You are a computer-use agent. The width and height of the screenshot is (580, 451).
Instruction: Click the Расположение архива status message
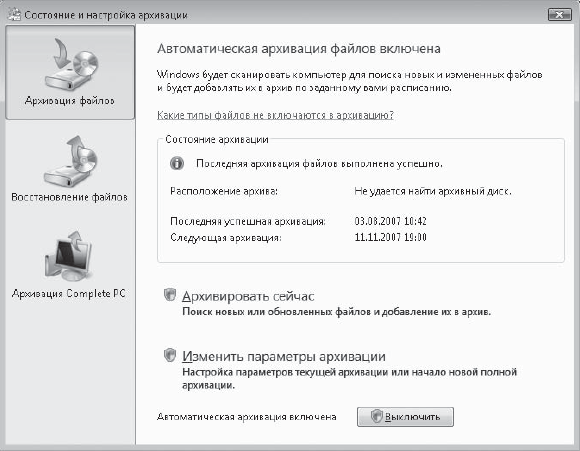coord(433,192)
